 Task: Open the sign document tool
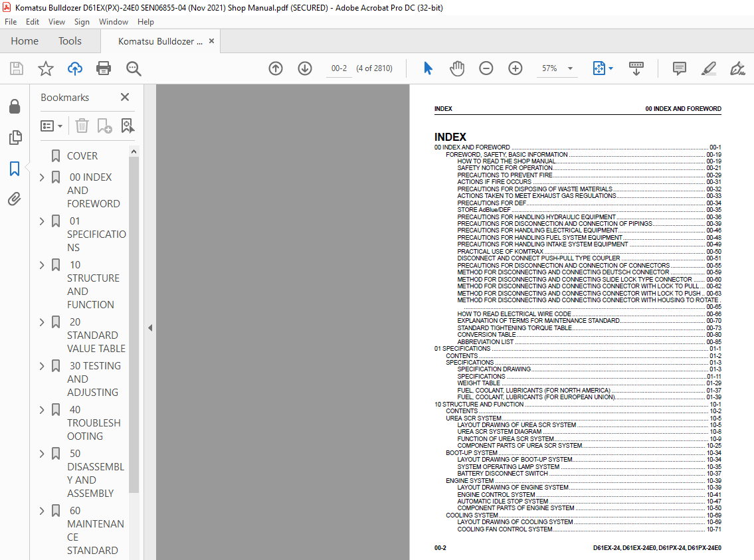point(737,68)
